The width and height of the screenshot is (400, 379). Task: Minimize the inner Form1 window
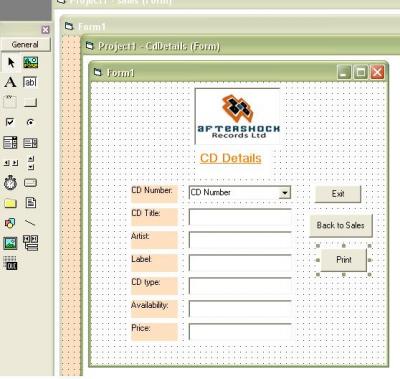(344, 72)
